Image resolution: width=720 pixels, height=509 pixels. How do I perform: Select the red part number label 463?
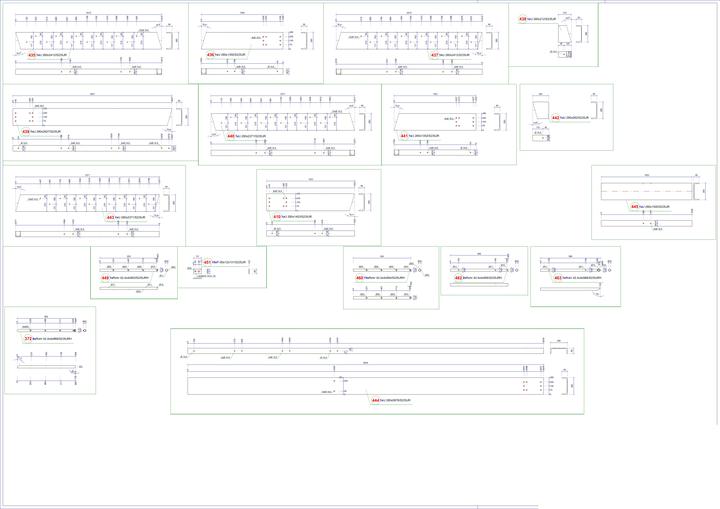(x=557, y=278)
